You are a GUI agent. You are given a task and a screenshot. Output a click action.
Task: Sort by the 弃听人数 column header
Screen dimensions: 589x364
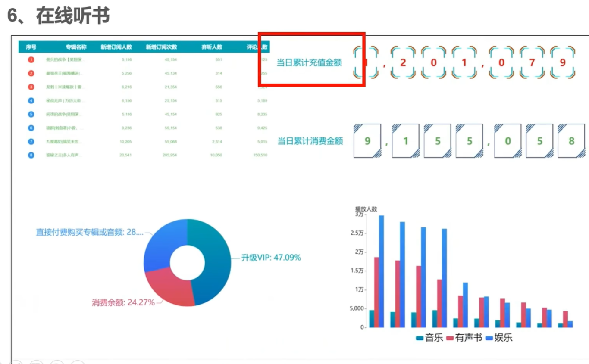212,47
